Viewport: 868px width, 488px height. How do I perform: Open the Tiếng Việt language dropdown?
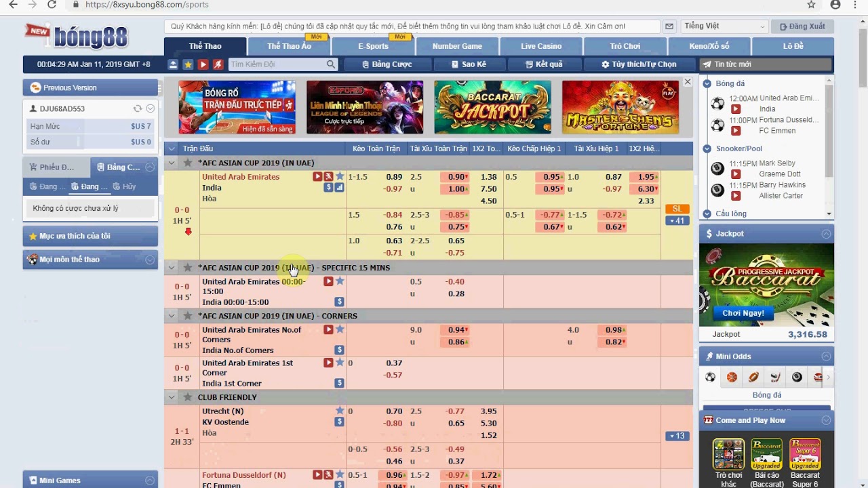(724, 26)
